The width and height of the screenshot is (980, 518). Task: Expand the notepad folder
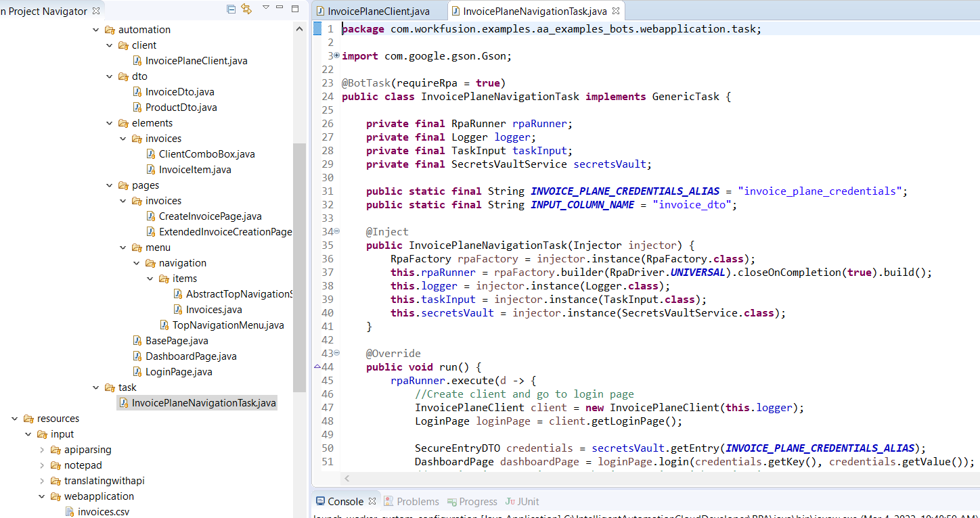[41, 465]
